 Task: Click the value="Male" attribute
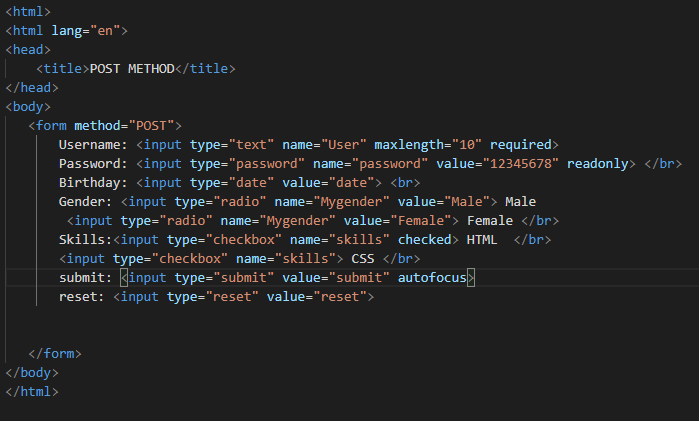[444, 202]
